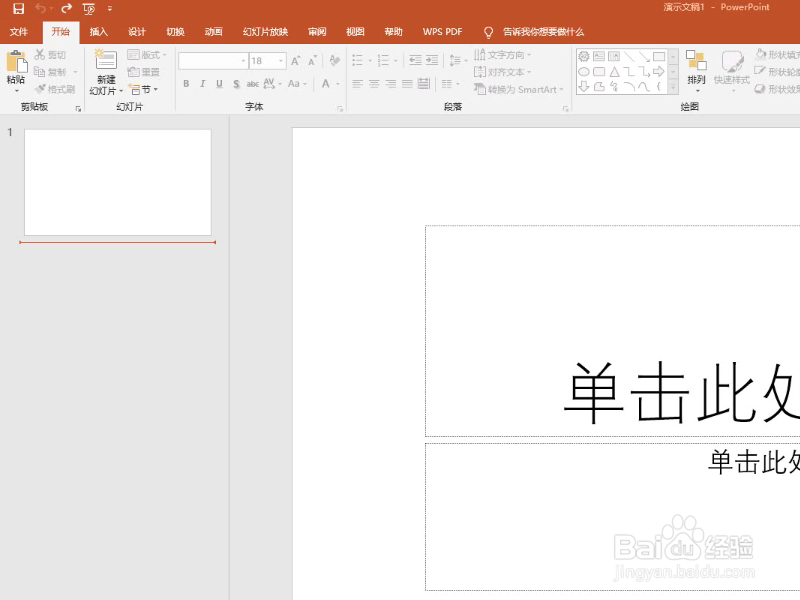Click the bullets list icon
The image size is (800, 600).
point(358,61)
